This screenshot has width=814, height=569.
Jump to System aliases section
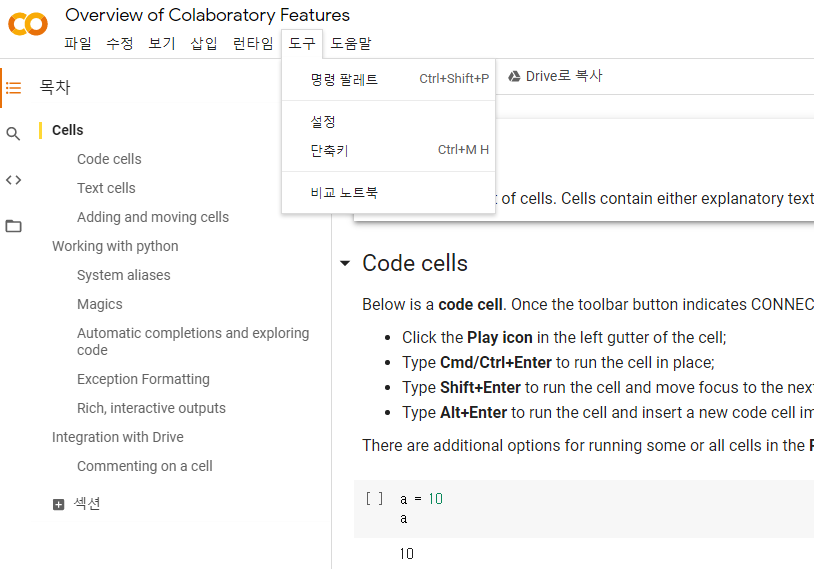coord(124,275)
